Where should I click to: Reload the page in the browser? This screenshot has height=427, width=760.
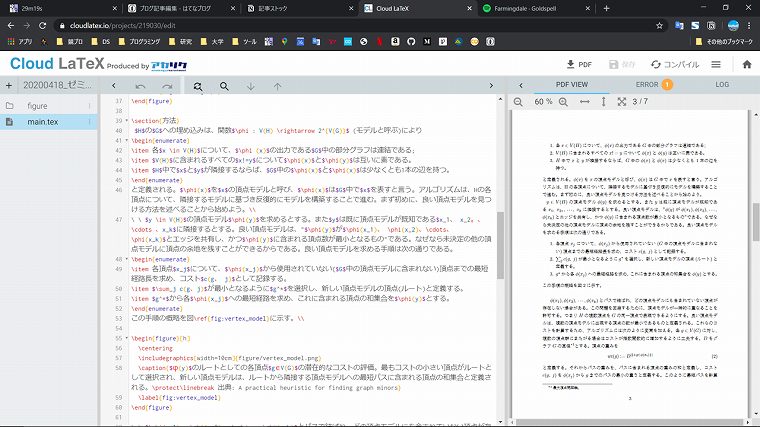click(x=43, y=25)
